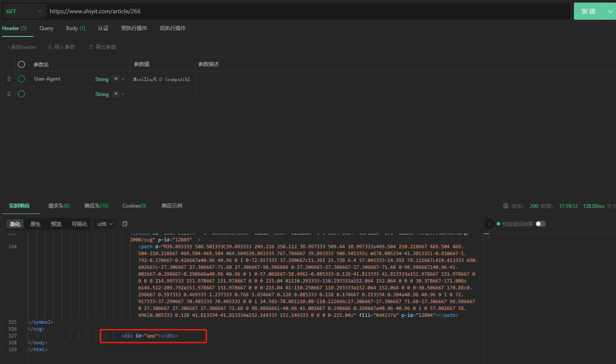Switch to the Query tab
Screen dimensions: 616x364
pos(46,28)
